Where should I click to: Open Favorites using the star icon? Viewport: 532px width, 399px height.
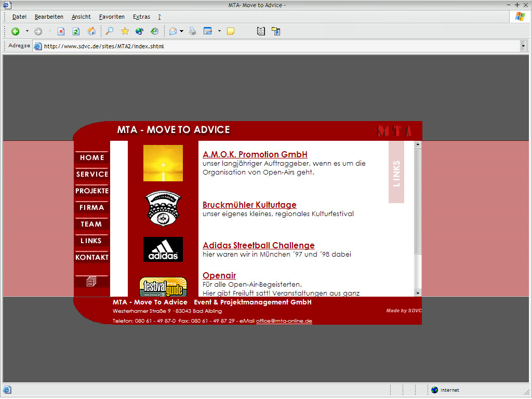[125, 31]
